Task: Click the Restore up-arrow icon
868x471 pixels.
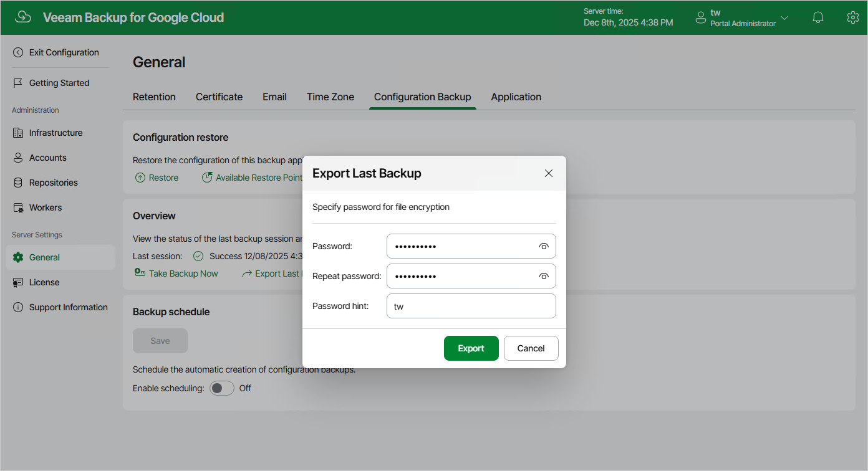Action: pos(140,178)
